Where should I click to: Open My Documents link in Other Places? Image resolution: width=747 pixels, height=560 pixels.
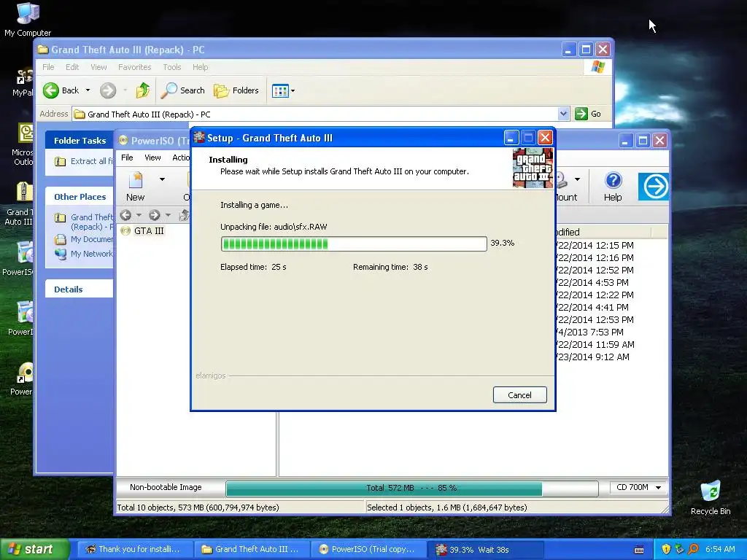(x=91, y=239)
